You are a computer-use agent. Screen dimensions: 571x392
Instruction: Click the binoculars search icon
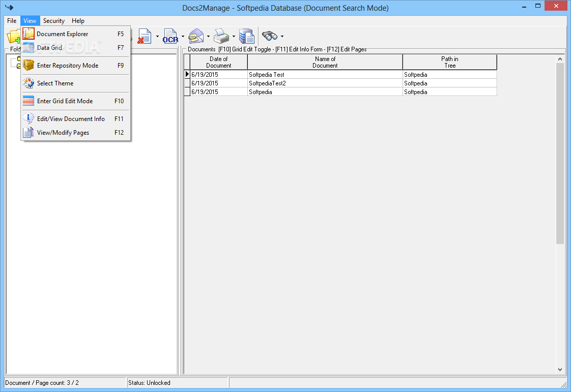click(x=270, y=36)
